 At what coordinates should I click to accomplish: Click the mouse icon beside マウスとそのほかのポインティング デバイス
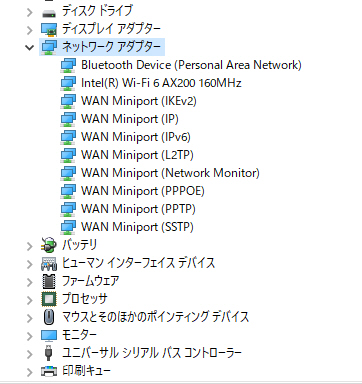click(x=49, y=317)
